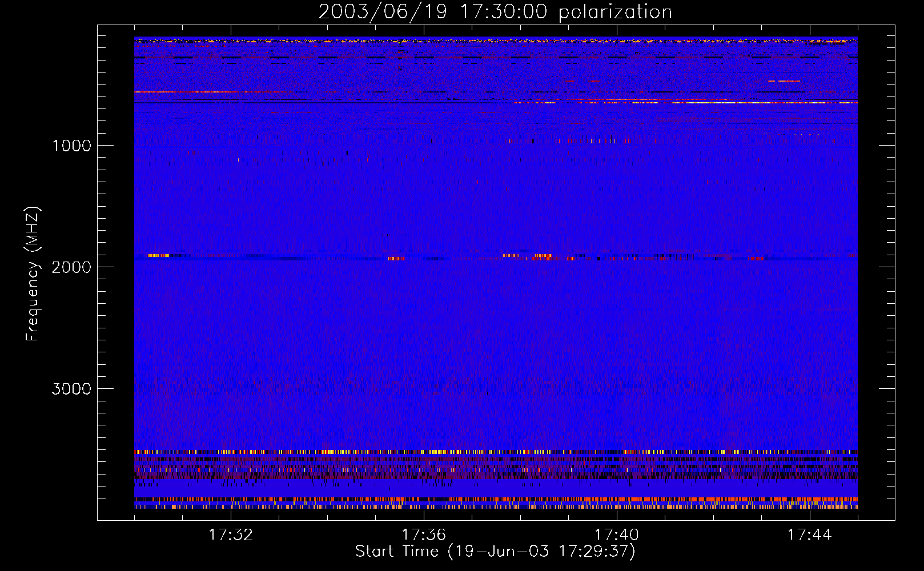This screenshot has height=571, width=924.
Task: Click the 3000 frequency tick label
Action: tap(71, 389)
